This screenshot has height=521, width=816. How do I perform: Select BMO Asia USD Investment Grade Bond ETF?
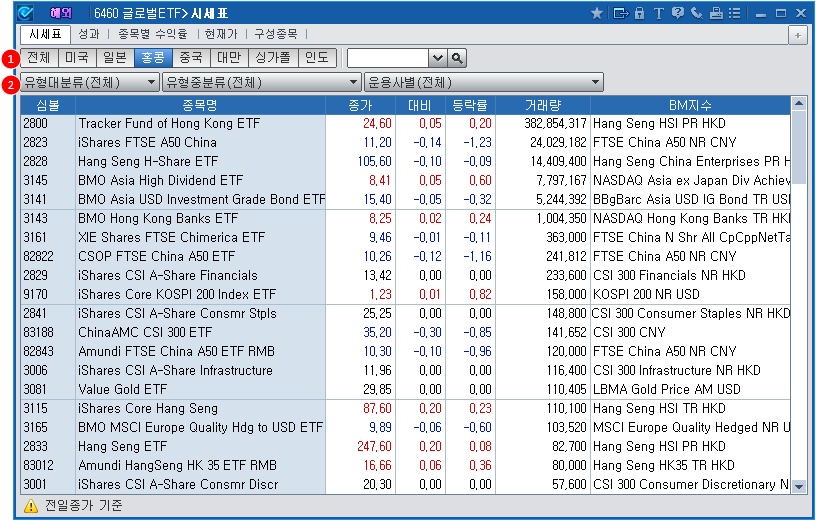(x=405, y=199)
